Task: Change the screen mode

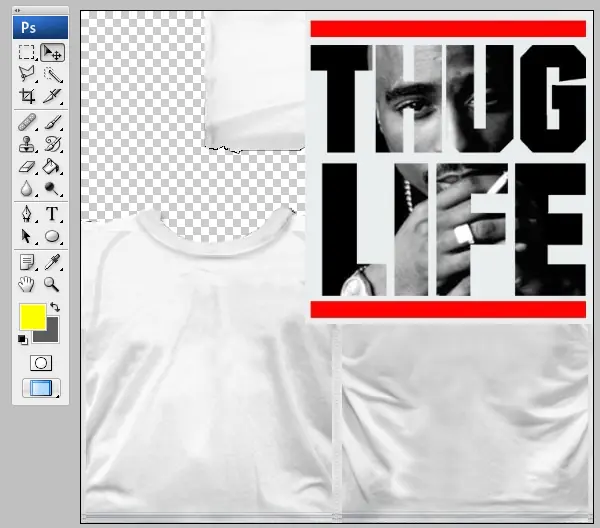Action: 41,388
